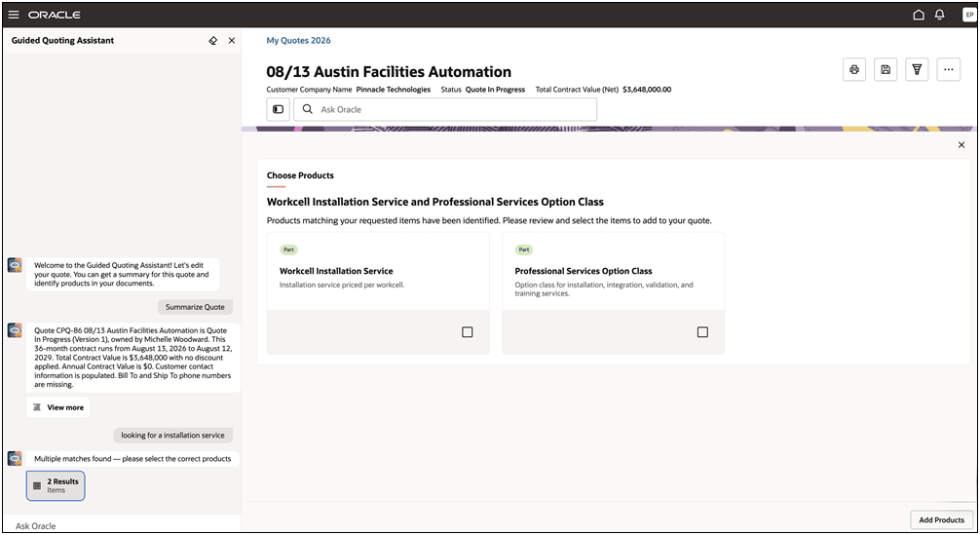Screen dimensions: 980x535
Task: Toggle the side panel icon next to search
Action: (x=279, y=109)
